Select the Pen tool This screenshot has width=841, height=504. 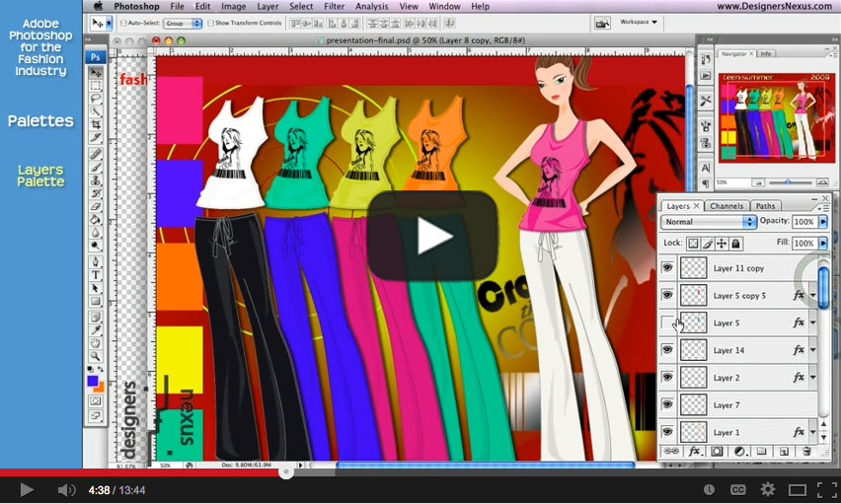point(96,262)
